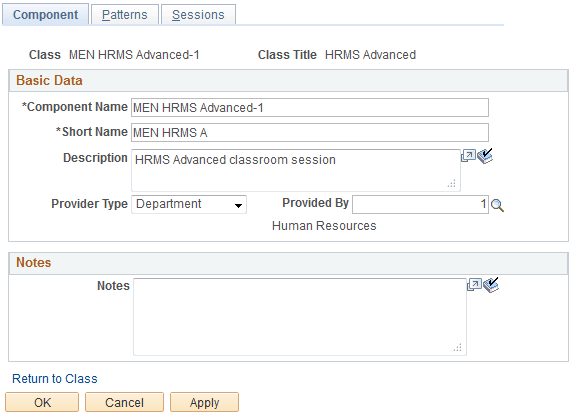Click into Notes text area

point(300,317)
